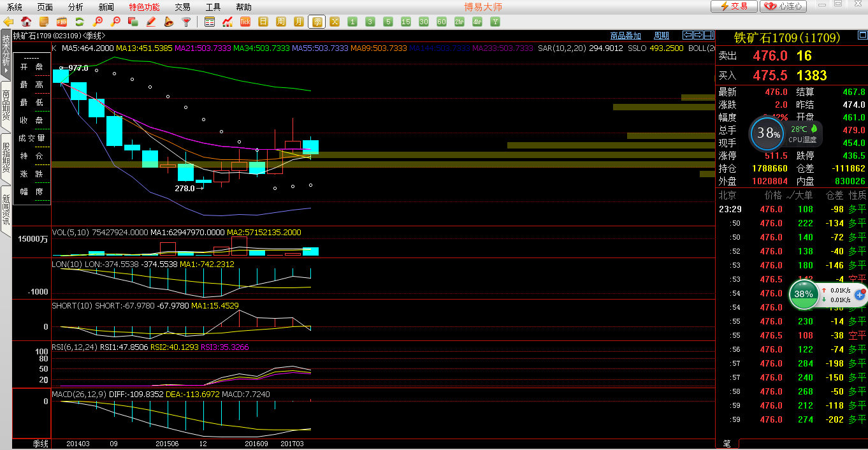The image size is (868, 450).
Task: Switch to weekly (周) K-line period
Action: tap(281, 22)
